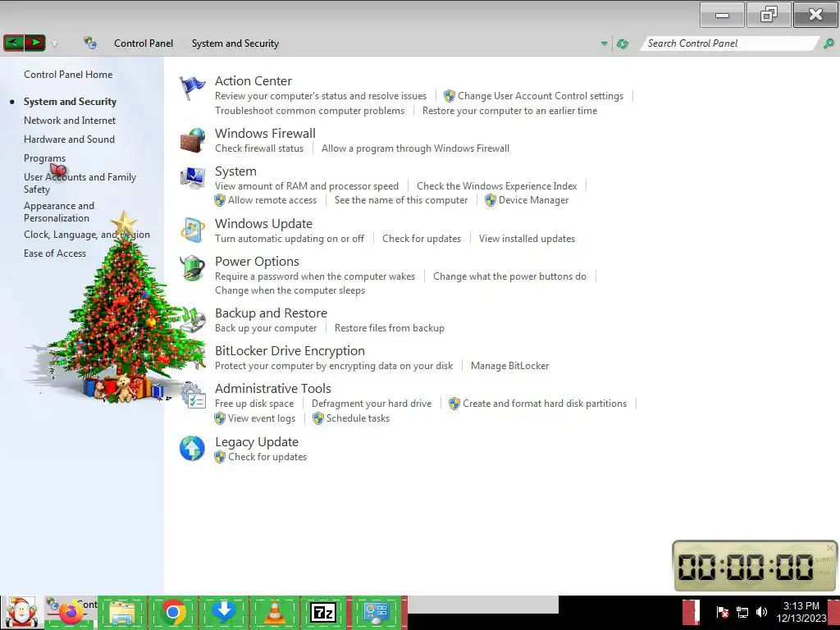Viewport: 840px width, 630px height.
Task: Close the timer widget with its X
Action: 830,547
